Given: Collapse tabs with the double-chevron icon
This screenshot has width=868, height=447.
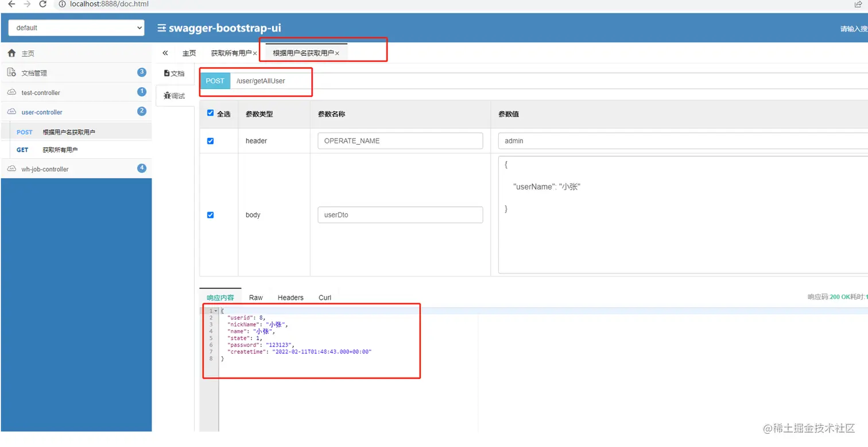Looking at the screenshot, I should coord(165,53).
